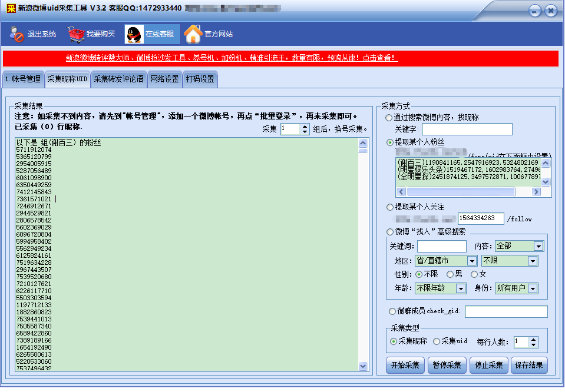The height and width of the screenshot is (392, 565).
Task: Click the check_gid input field
Action: tap(506, 312)
